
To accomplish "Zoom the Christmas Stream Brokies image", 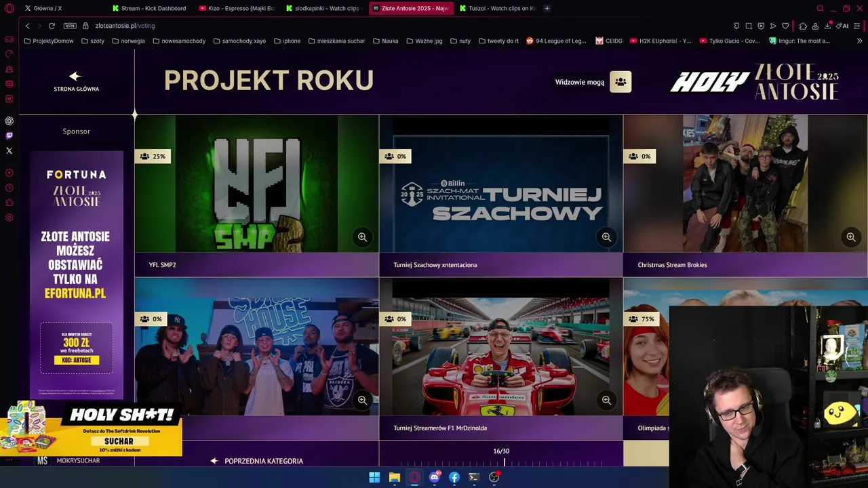I will 850,237.
